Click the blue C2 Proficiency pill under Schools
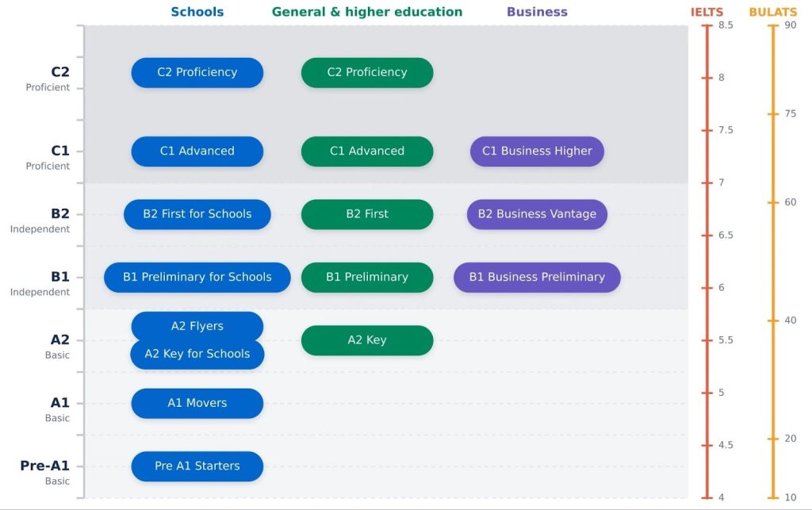 point(197,72)
